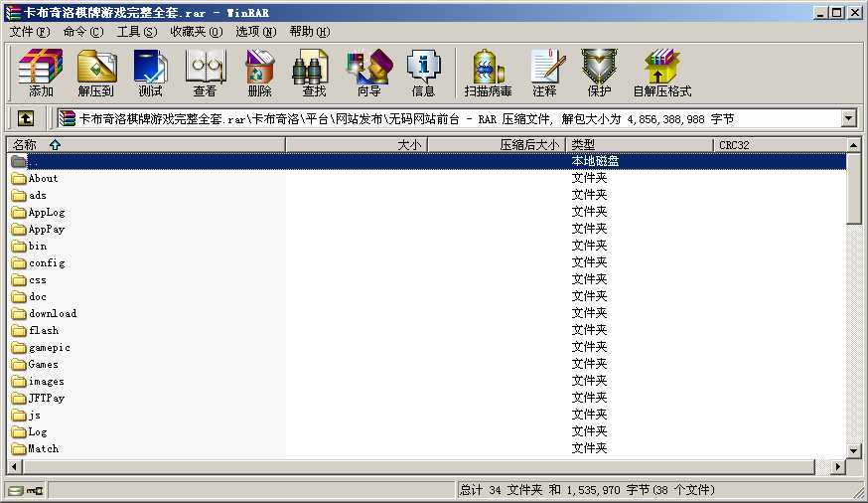Click the 保护 (Protect) shield icon

click(x=599, y=73)
